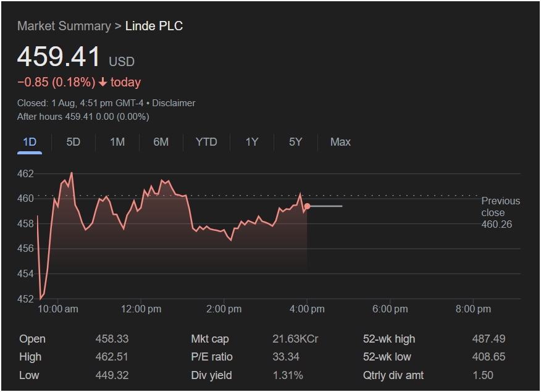
Task: Click the Previous close 460.26 label
Action: click(500, 212)
